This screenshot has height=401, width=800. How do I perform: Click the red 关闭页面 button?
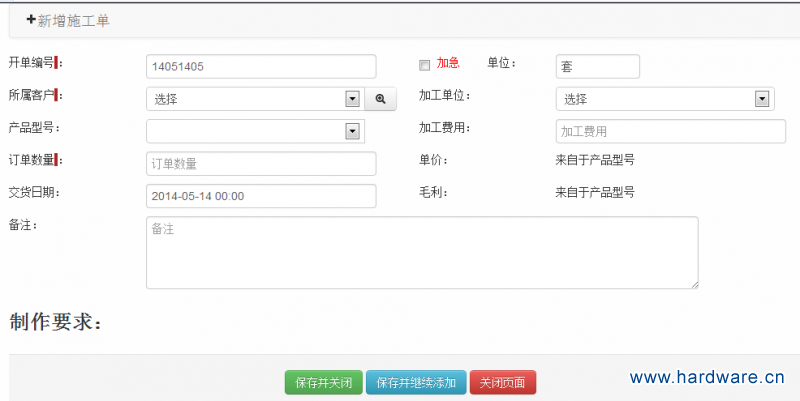[x=503, y=383]
